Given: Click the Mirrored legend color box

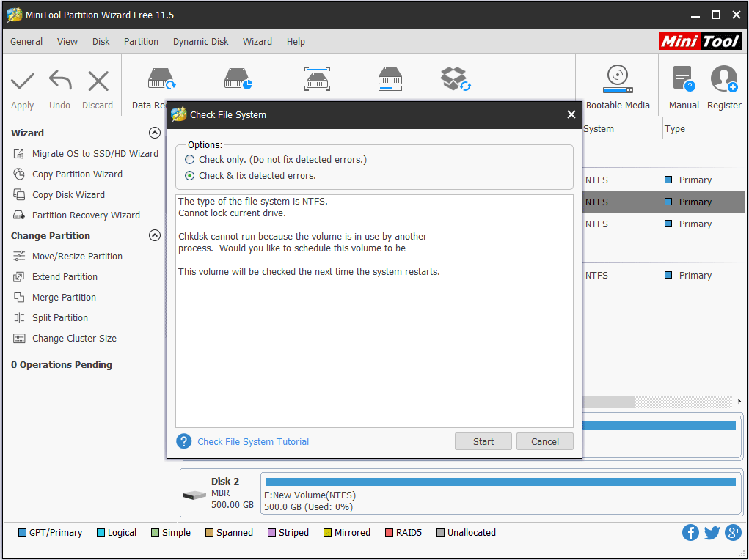Looking at the screenshot, I should [327, 532].
